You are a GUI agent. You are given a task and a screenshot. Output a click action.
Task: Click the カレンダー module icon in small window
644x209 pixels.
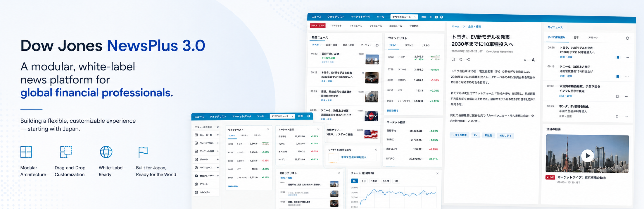tap(196, 192)
